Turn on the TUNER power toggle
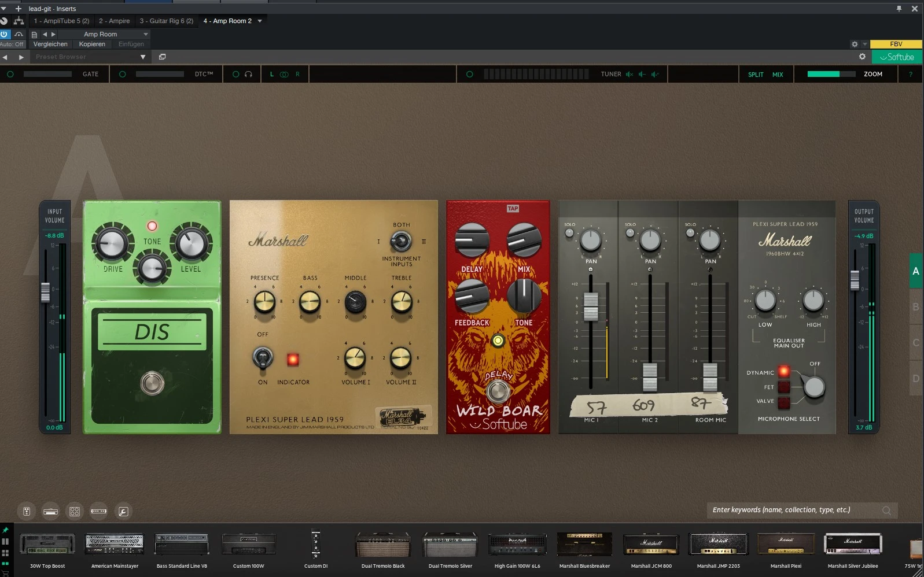 (469, 75)
